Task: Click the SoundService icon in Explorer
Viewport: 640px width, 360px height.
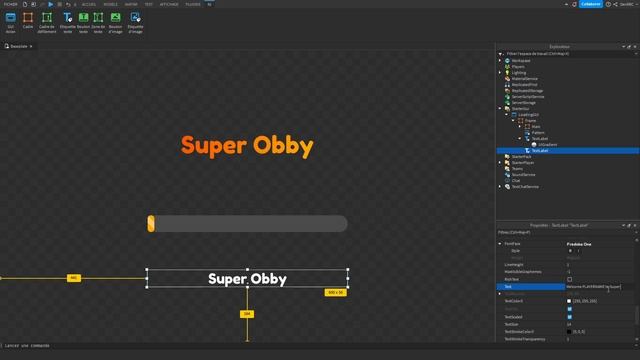Action: point(507,174)
